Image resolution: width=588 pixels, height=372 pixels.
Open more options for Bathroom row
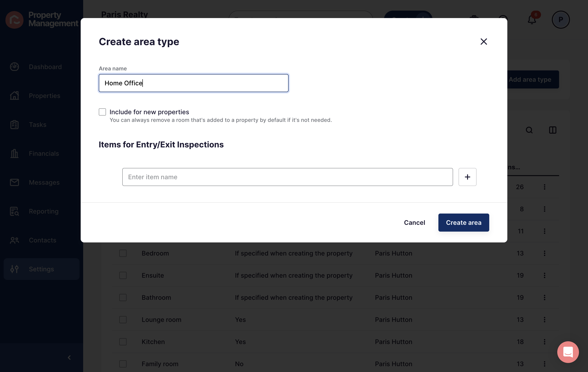pos(544,297)
